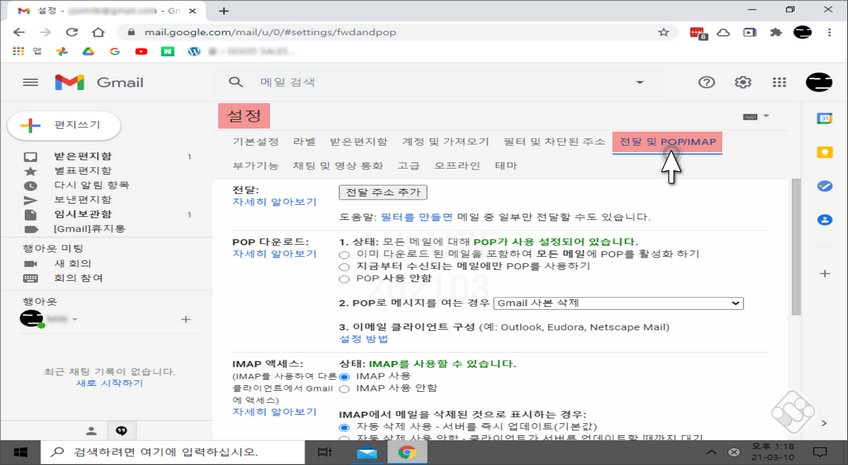Image resolution: width=848 pixels, height=465 pixels.
Task: Open 자세히 알아보기 under POP 다운로드
Action: click(x=274, y=254)
